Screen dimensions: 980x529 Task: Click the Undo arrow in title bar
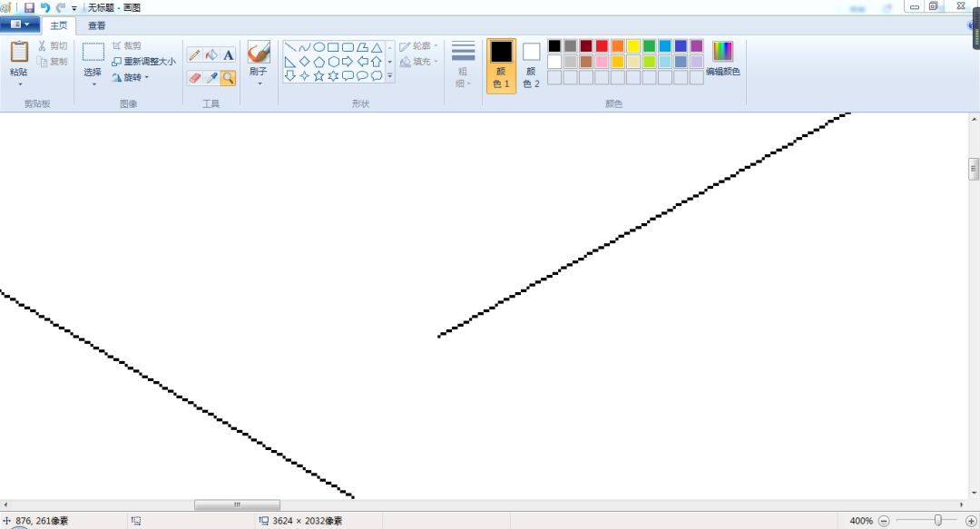(45, 7)
